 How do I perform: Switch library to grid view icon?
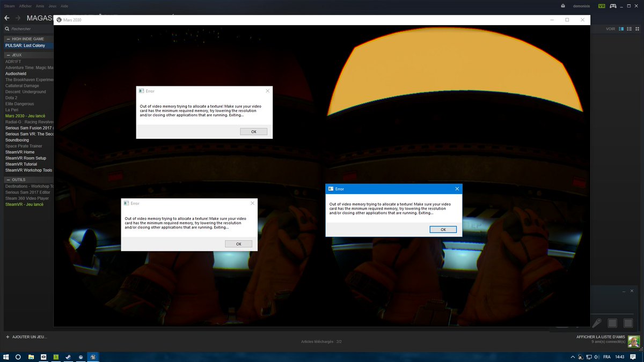[636, 29]
